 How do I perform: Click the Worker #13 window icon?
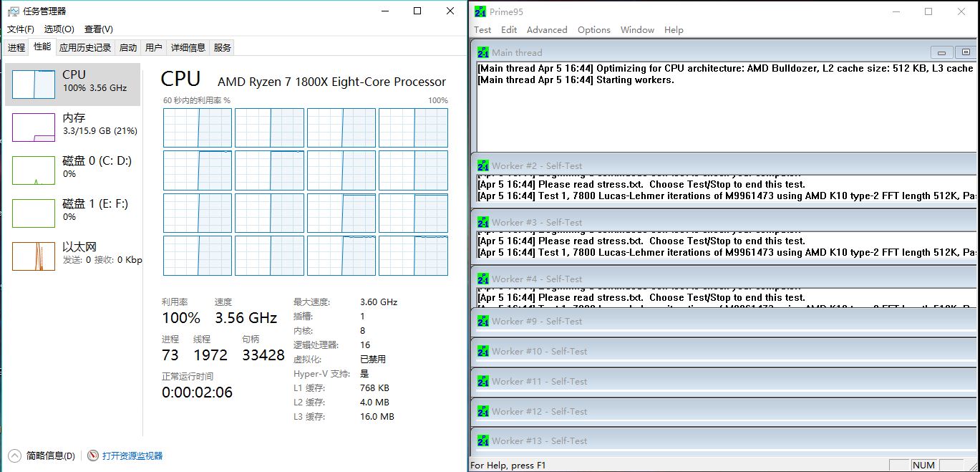point(483,440)
